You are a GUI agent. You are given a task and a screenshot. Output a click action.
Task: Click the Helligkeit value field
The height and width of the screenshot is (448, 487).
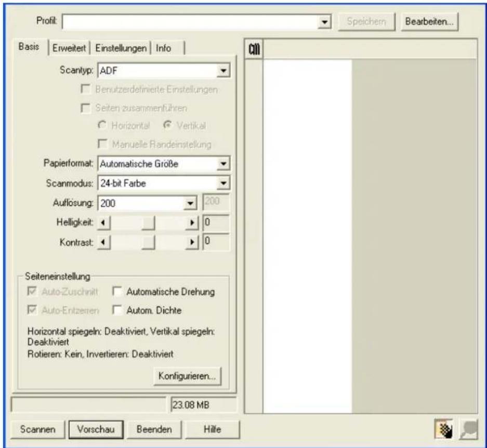[216, 223]
